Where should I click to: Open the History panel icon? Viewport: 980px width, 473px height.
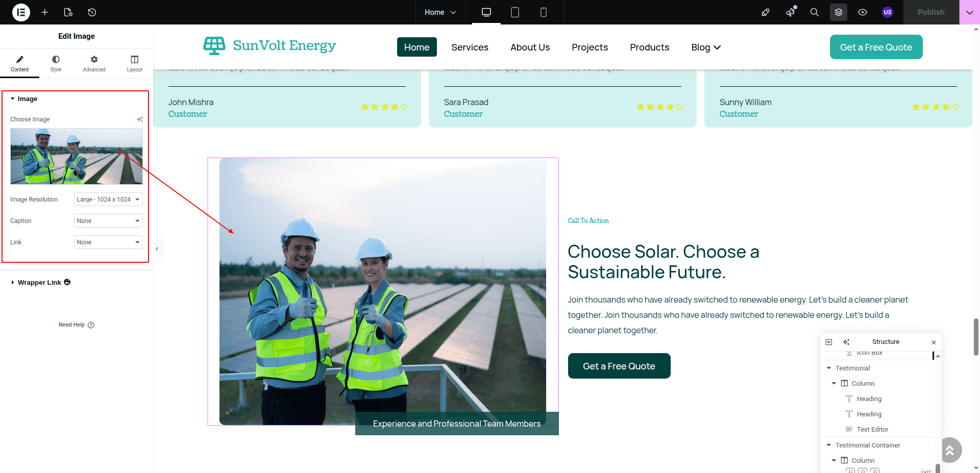pyautogui.click(x=92, y=12)
